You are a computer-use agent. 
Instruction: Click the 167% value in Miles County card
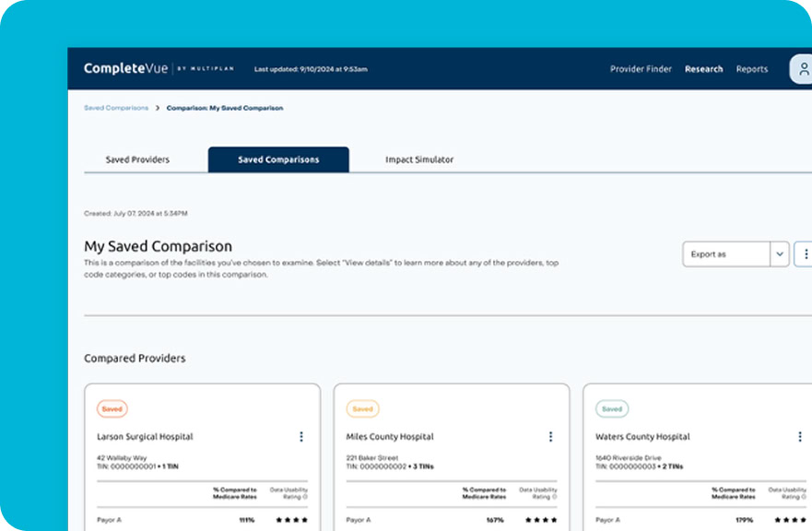495,520
